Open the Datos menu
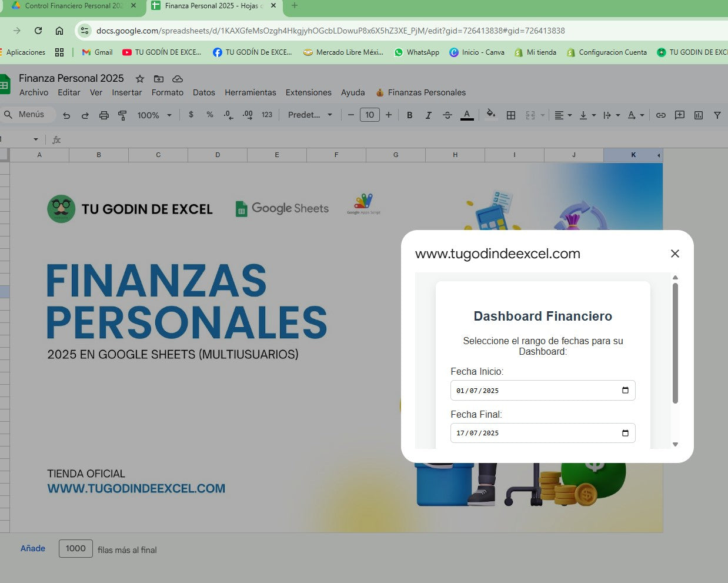This screenshot has width=728, height=583. point(203,93)
